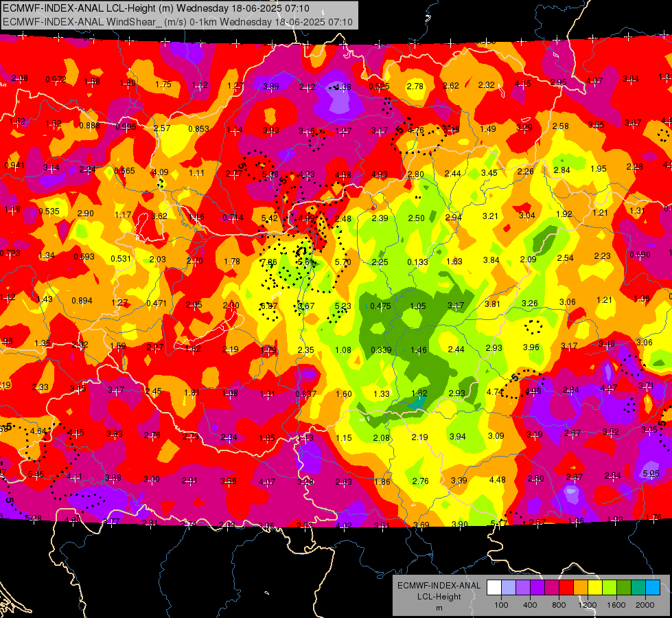Click the wind shear value 0.995
The image size is (672, 618).
coord(126,126)
